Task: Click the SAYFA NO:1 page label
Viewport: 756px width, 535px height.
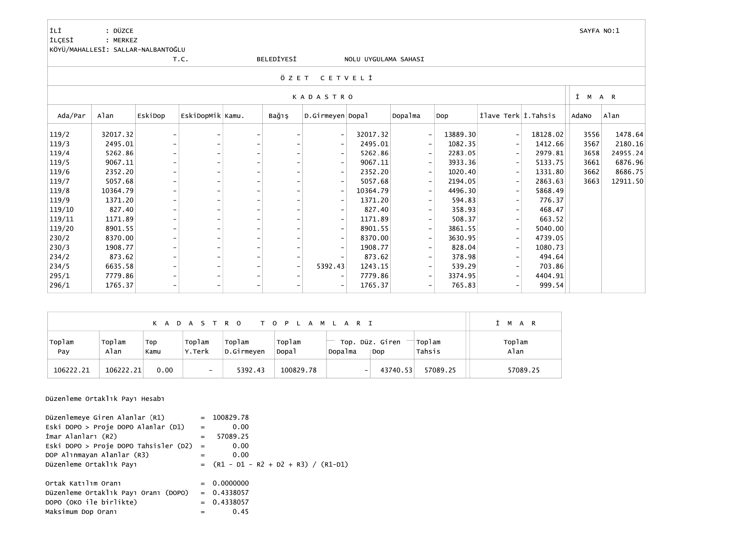Action: [x=599, y=31]
